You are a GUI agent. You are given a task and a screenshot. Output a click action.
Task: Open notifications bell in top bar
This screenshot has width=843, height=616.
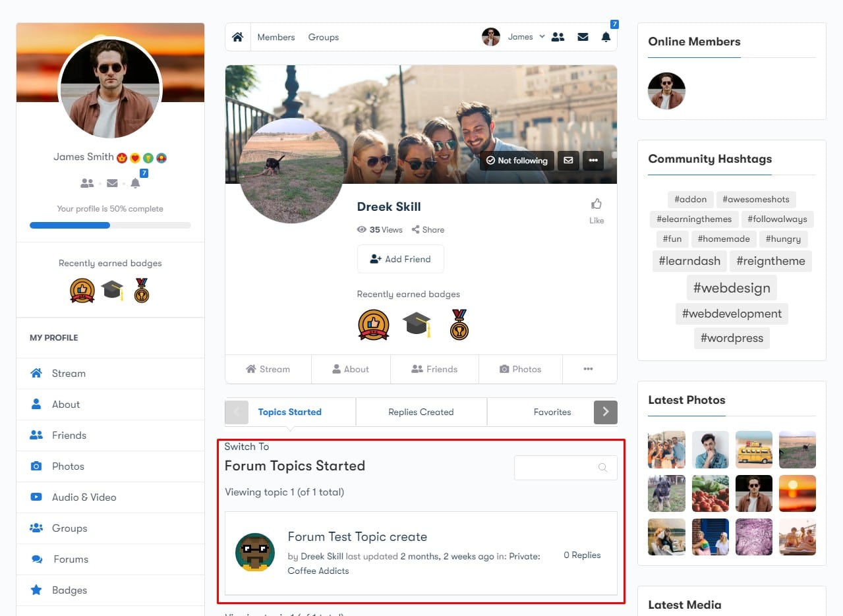(x=606, y=38)
